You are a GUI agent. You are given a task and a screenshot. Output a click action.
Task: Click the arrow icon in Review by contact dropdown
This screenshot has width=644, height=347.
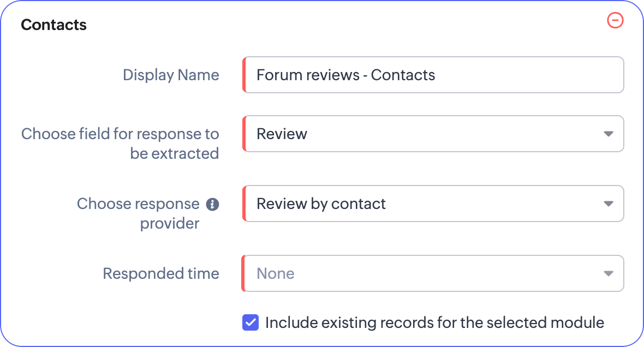tap(609, 204)
